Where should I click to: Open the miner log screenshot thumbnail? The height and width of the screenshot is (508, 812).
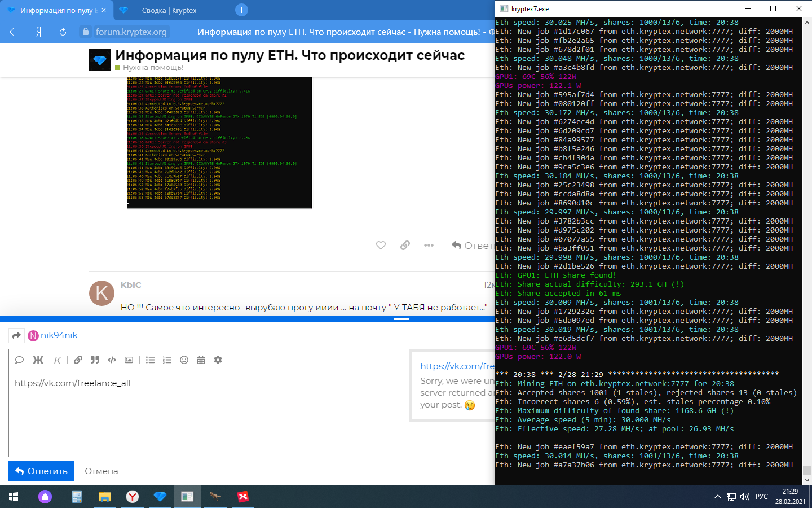tap(219, 142)
